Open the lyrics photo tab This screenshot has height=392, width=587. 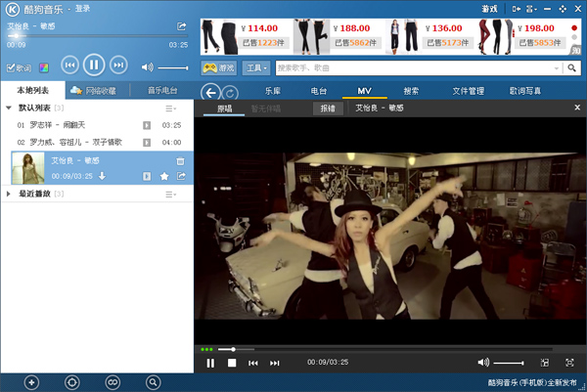coord(525,91)
